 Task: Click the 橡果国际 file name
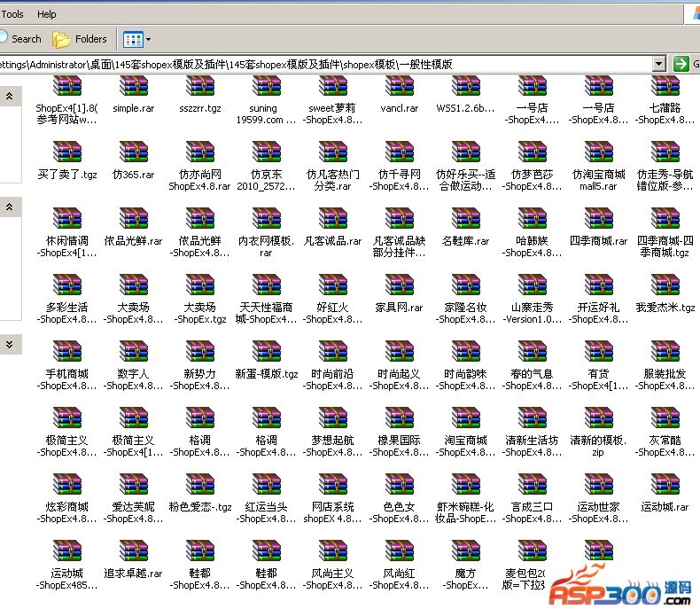tap(399, 446)
